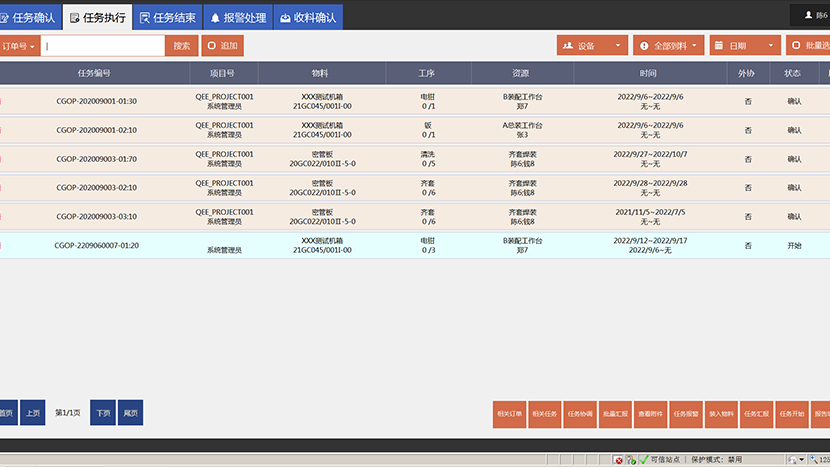Open the 日期 date dropdown arrow
830x467 pixels.
coord(770,46)
